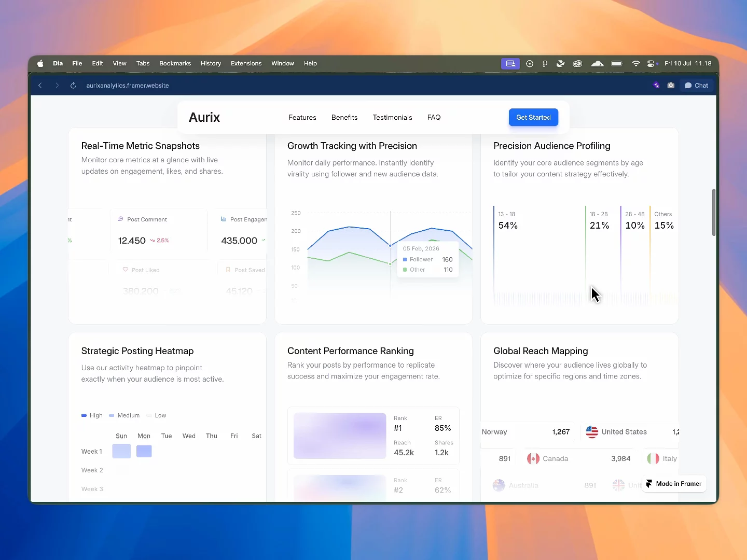Viewport: 747px width, 560px height.
Task: Click the Medium legend color marker
Action: pyautogui.click(x=112, y=415)
